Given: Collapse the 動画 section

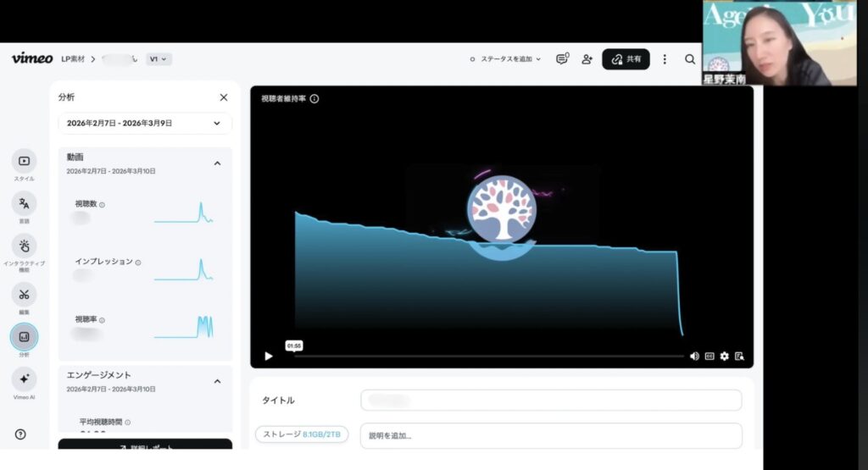Looking at the screenshot, I should coord(217,163).
